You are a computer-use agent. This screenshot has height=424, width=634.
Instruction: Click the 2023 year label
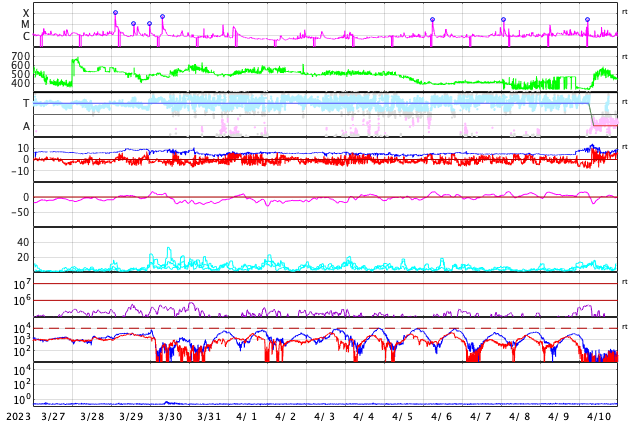(18, 416)
